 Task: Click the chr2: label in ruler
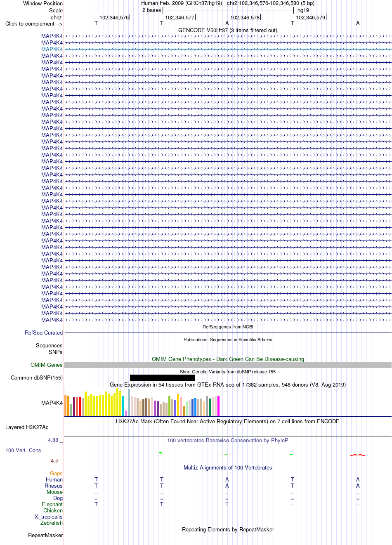[57, 17]
